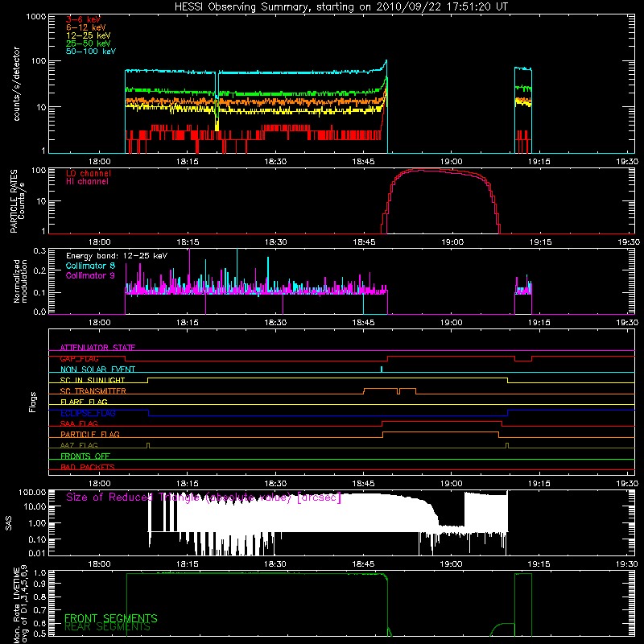Click the vertical Flags axis title
This screenshot has height=644, width=644.
[x=33, y=402]
